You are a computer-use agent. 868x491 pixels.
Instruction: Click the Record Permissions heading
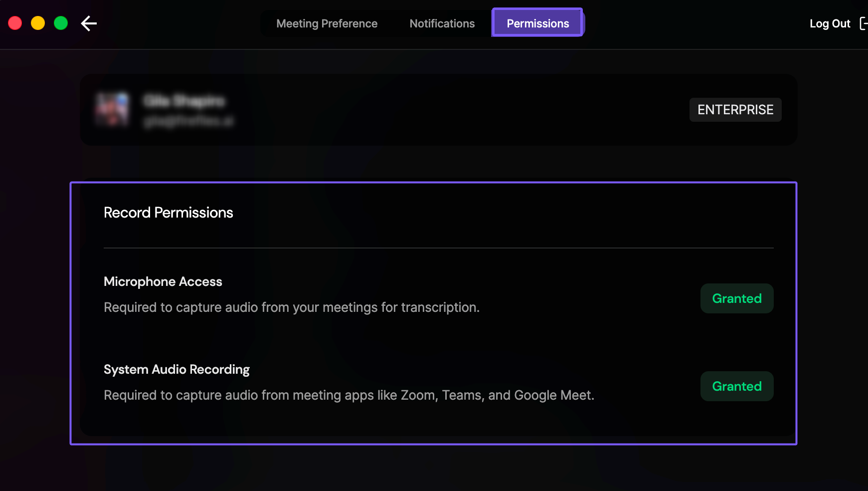tap(169, 213)
